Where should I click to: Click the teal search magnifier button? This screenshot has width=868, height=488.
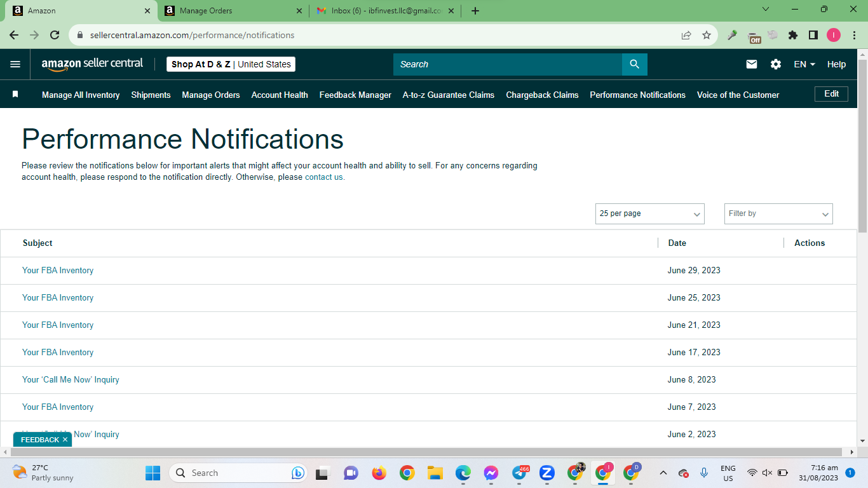634,64
